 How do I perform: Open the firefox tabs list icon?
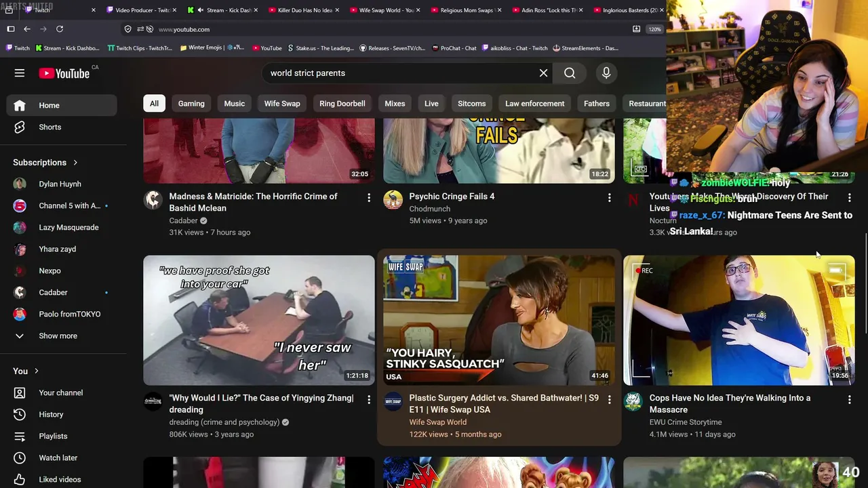[9, 10]
